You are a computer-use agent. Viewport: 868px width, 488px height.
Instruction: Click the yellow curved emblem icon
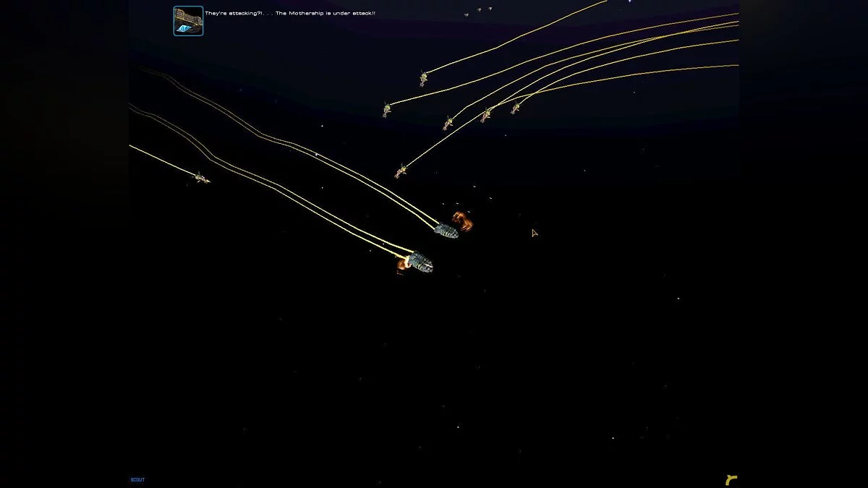[x=731, y=480]
